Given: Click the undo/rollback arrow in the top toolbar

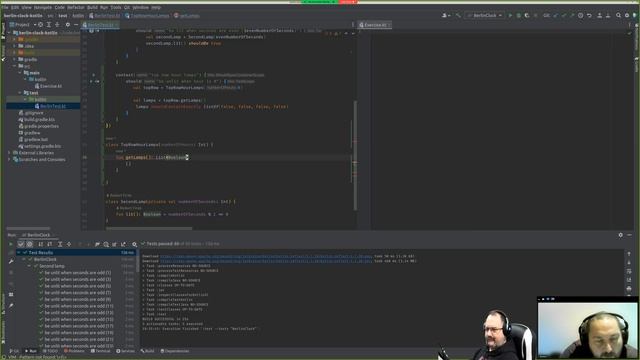Looking at the screenshot, I should [589, 16].
